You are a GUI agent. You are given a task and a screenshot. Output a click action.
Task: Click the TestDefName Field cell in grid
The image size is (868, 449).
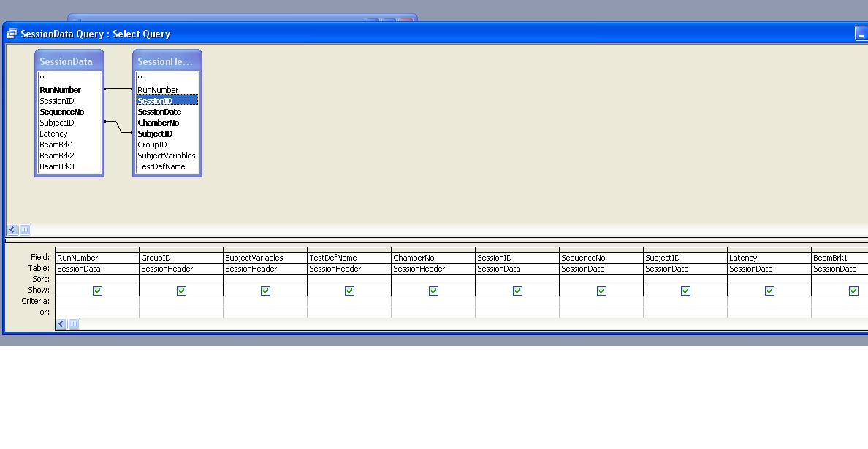click(349, 258)
